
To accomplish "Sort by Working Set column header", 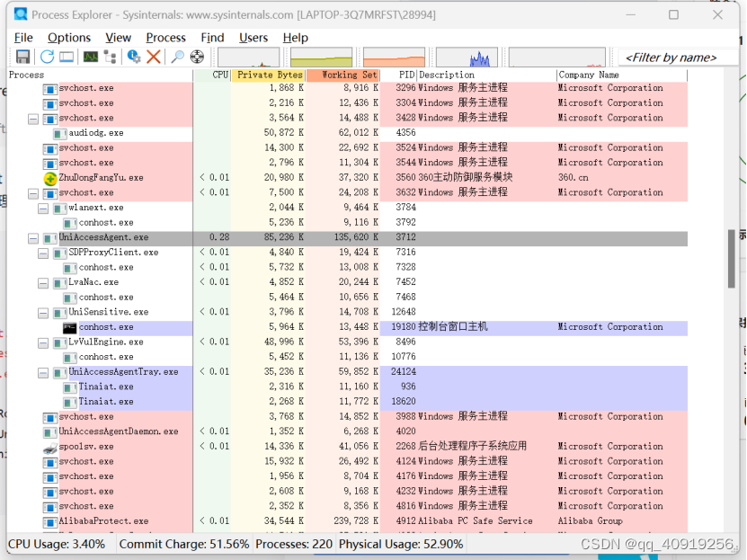I will [342, 75].
